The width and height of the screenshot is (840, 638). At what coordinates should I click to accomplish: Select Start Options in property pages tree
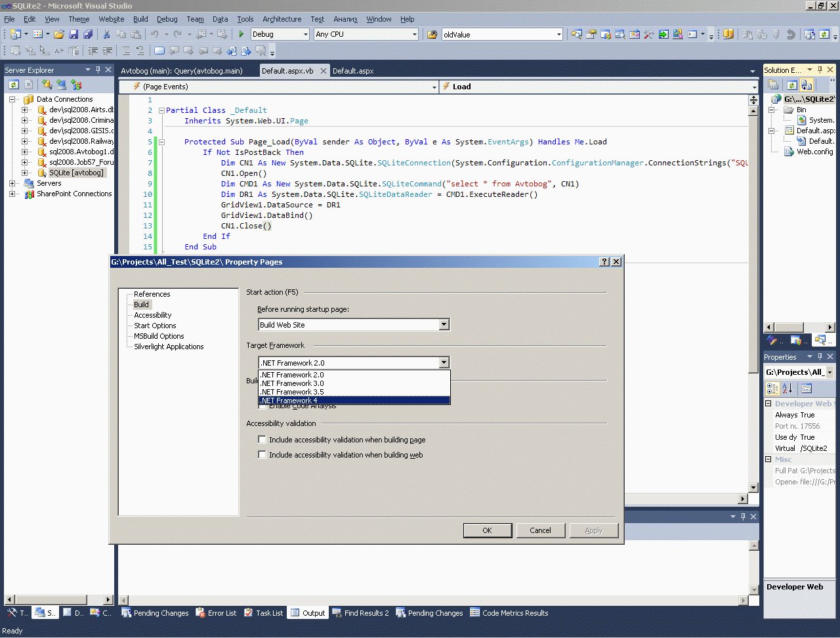click(x=155, y=326)
